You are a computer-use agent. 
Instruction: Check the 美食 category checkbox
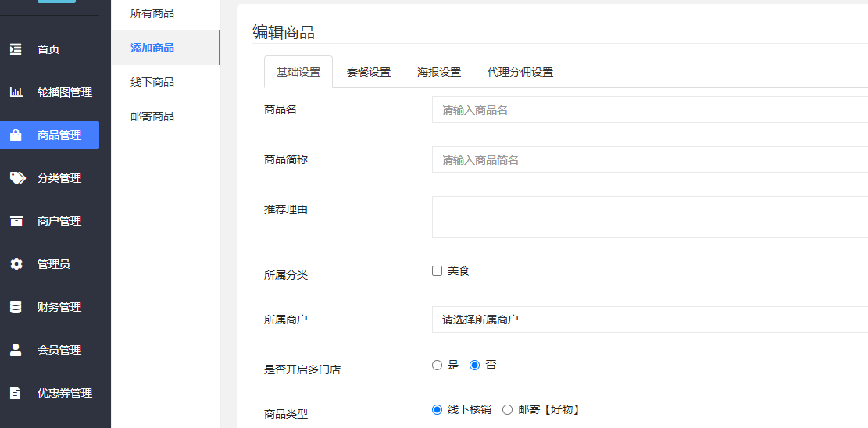pos(438,271)
